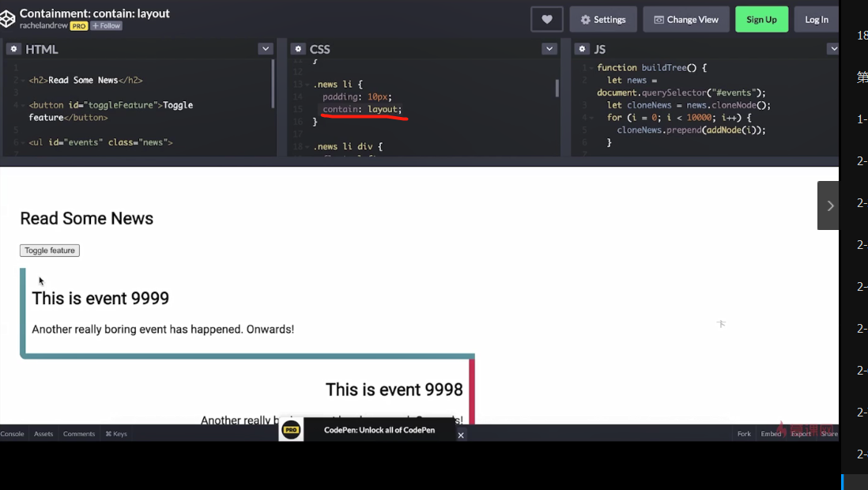Collapse the .news li div rule fold arrow

(308, 147)
